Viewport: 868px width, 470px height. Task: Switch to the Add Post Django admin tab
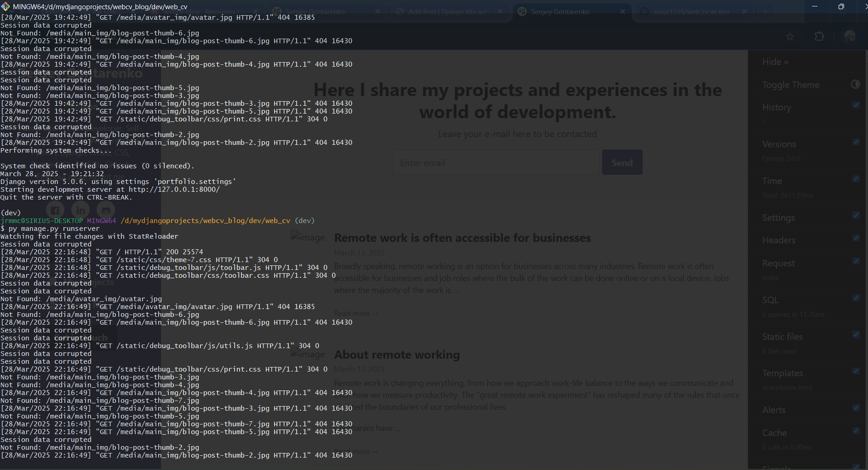[x=448, y=11]
